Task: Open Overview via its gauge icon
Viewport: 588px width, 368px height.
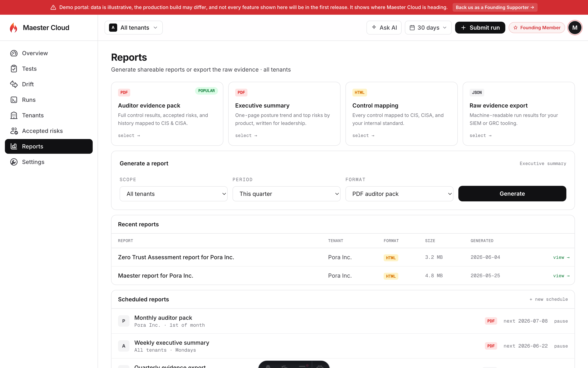Action: [x=14, y=53]
